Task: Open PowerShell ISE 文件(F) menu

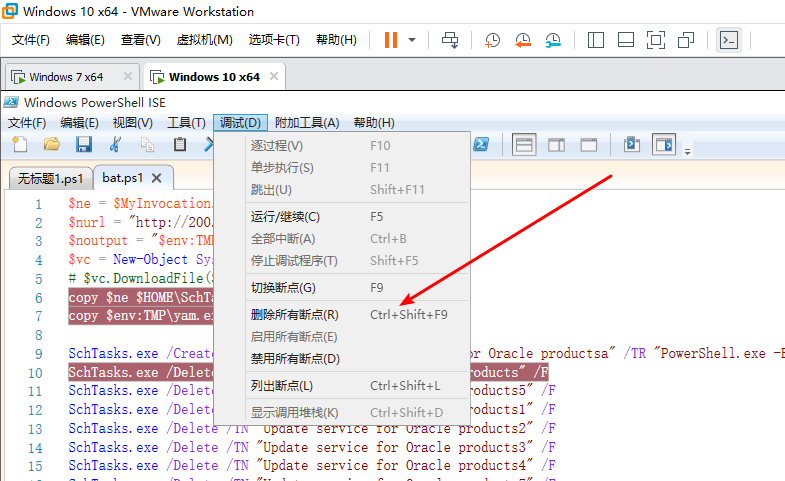Action: (27, 123)
